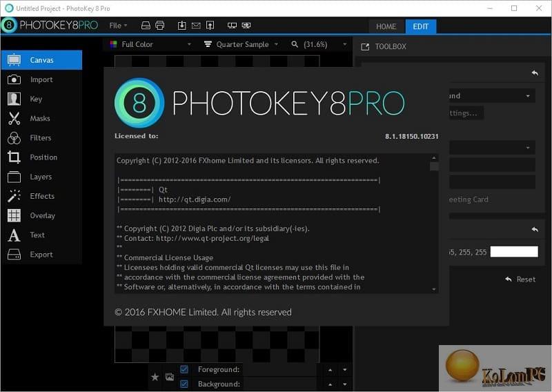Viewport: 552px width, 392px height.
Task: Click the Foreground row down arrow
Action: tap(344, 370)
